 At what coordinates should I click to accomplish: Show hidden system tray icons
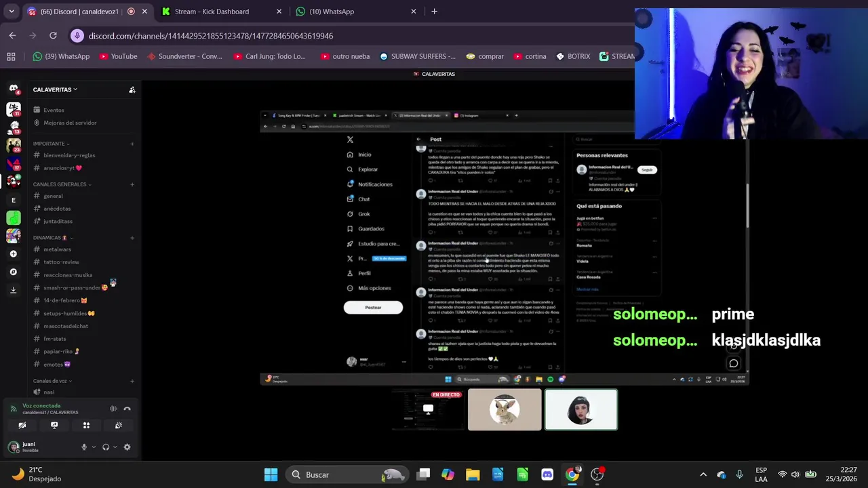(703, 474)
